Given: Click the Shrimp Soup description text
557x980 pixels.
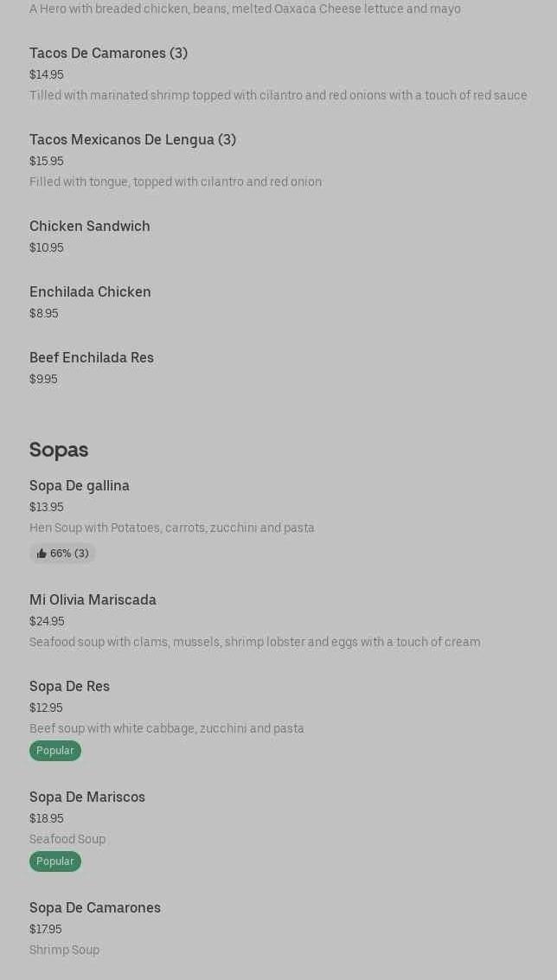Looking at the screenshot, I should pyautogui.click(x=64, y=950).
